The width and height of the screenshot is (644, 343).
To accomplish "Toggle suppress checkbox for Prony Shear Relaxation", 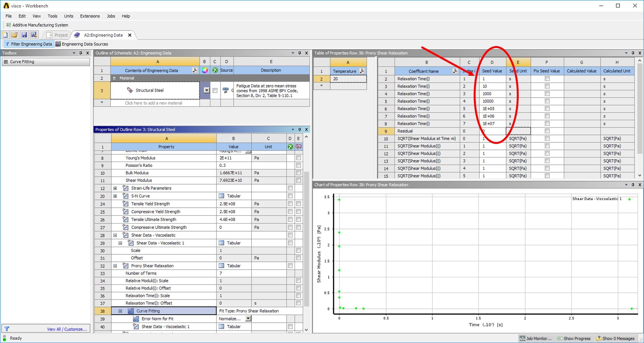I will pos(290,266).
